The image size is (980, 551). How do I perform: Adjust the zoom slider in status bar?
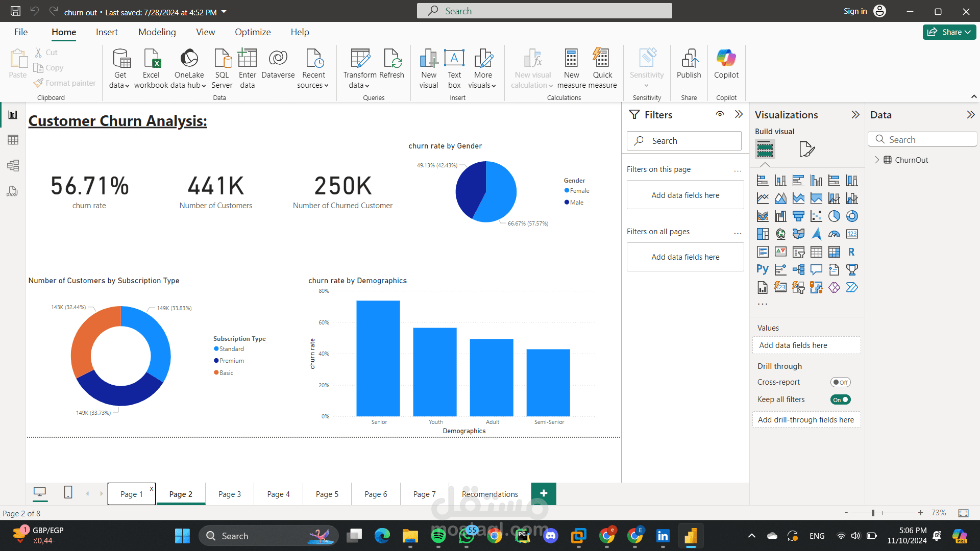tap(873, 513)
